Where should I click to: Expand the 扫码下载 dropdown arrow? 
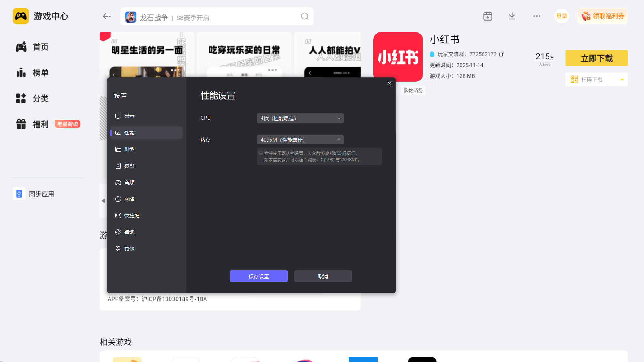[x=622, y=80]
